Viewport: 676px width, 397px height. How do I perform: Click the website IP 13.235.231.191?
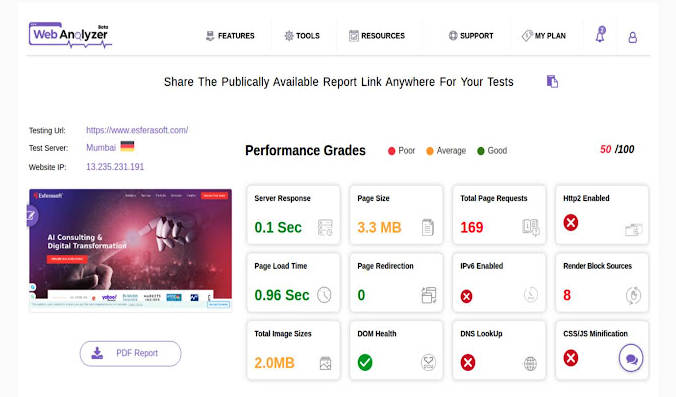(x=115, y=167)
